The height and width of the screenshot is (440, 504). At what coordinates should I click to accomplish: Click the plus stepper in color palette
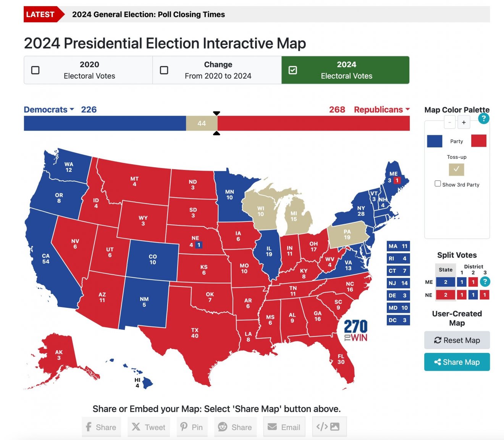click(464, 122)
